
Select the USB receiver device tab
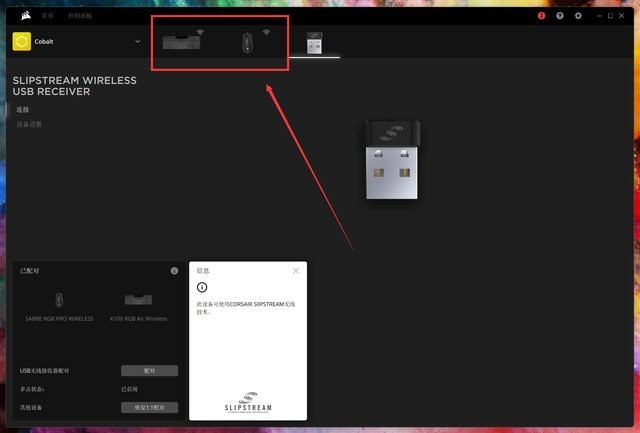point(314,43)
